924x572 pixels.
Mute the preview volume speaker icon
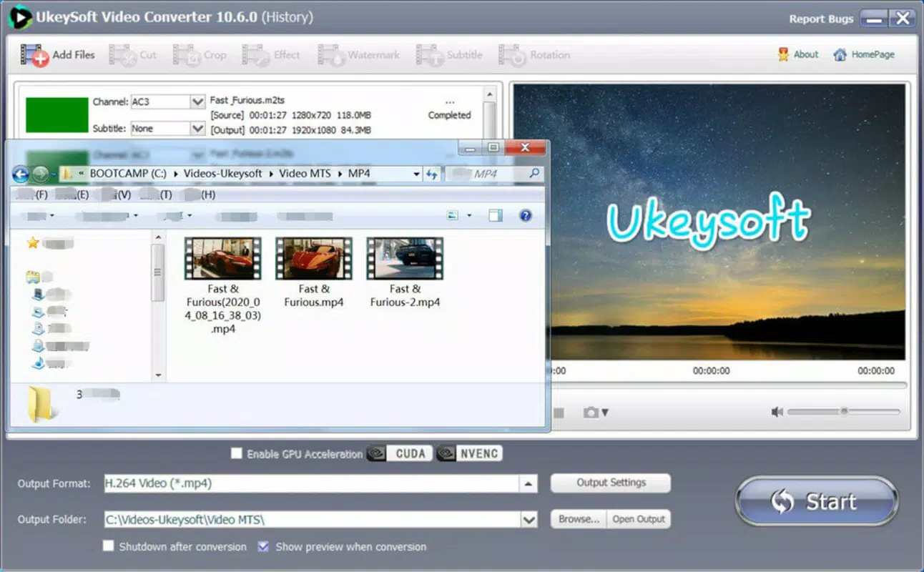pos(777,412)
